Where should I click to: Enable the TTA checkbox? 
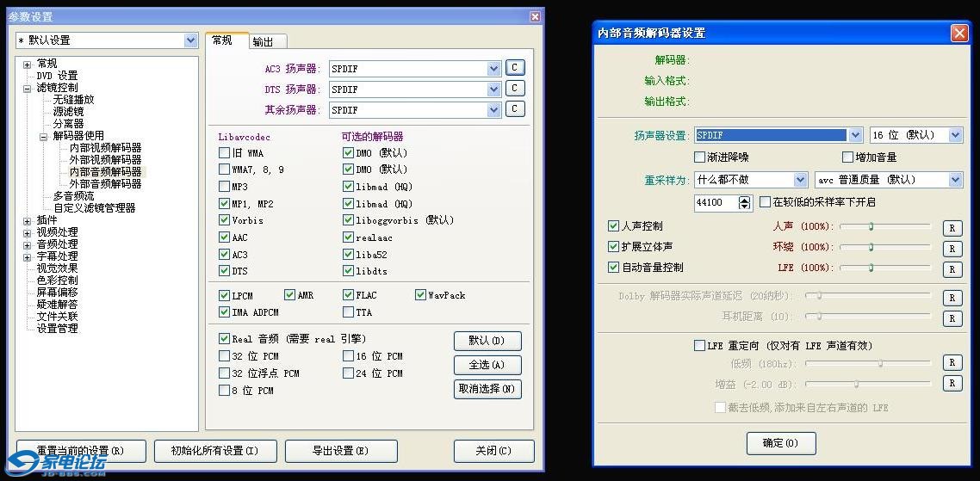[348, 311]
